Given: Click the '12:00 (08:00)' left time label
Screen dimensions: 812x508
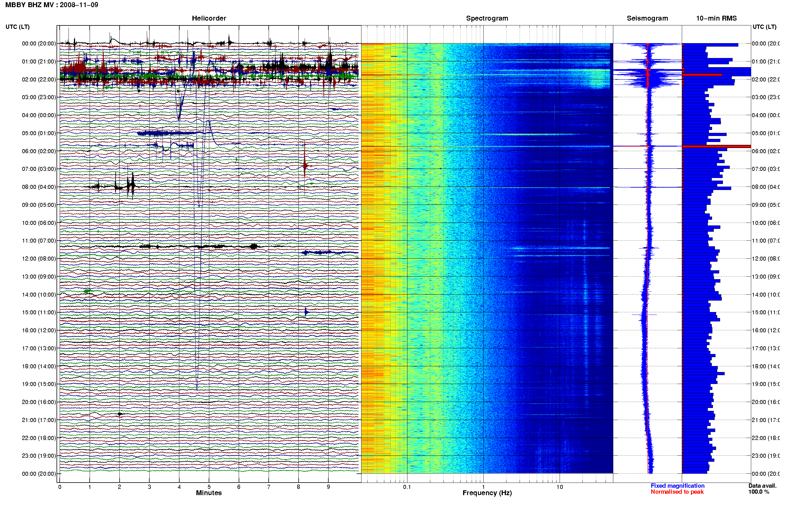Looking at the screenshot, I should (x=39, y=259).
